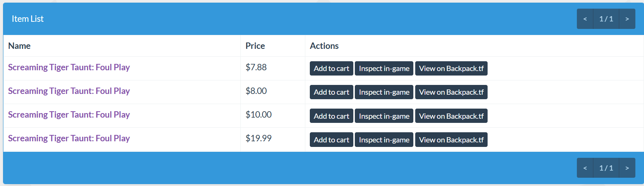View the $10.00 item on Backpack.tf
Screen dimensions: 644x186
tap(451, 116)
